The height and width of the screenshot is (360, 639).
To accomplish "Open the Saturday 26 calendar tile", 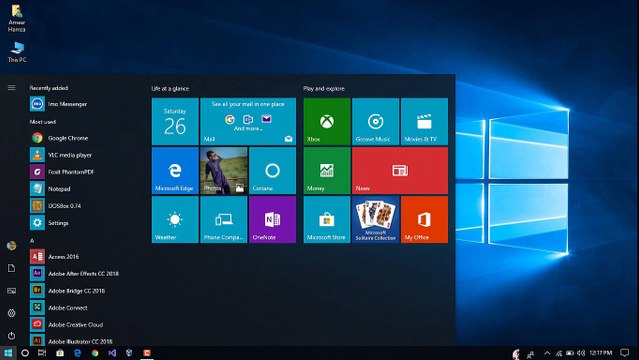I will pos(175,121).
